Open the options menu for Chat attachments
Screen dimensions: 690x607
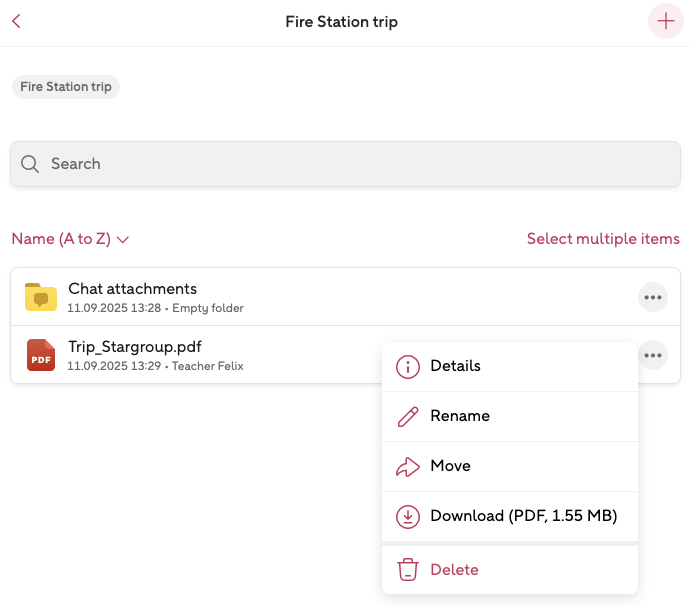tap(653, 297)
